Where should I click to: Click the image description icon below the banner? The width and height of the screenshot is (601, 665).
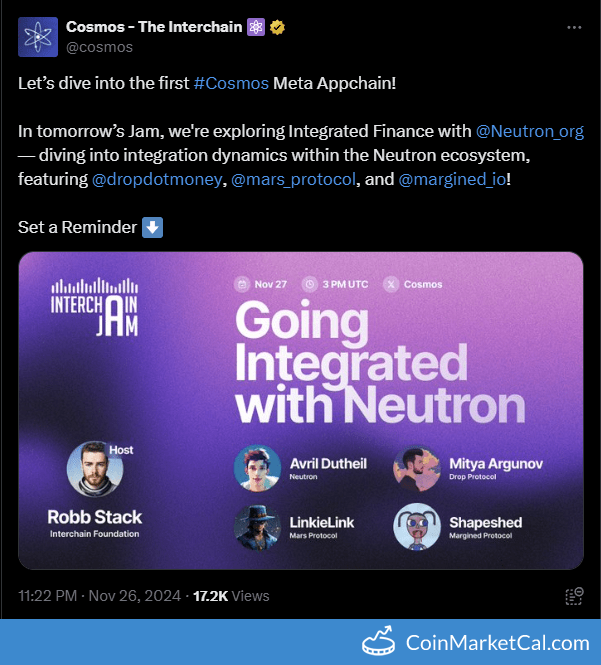click(574, 596)
